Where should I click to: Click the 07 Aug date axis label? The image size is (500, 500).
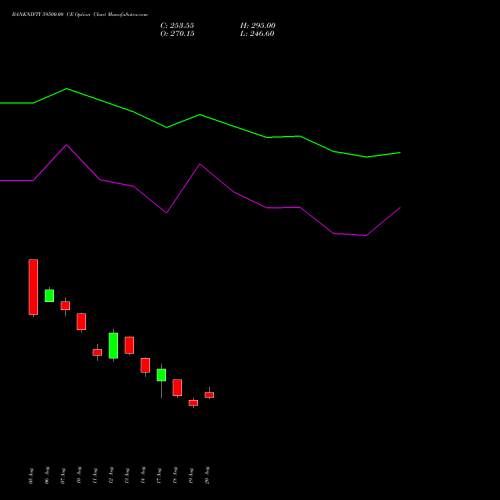(x=63, y=476)
